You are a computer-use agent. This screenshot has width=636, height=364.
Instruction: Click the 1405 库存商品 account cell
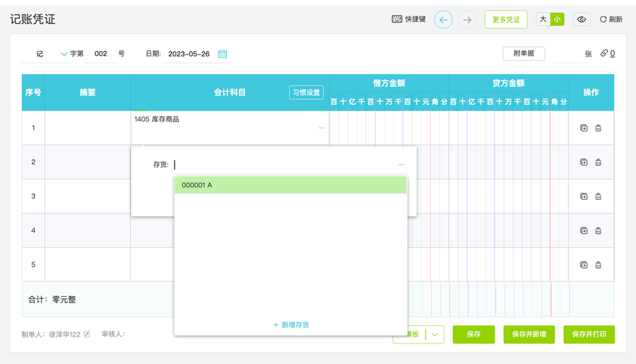point(230,127)
